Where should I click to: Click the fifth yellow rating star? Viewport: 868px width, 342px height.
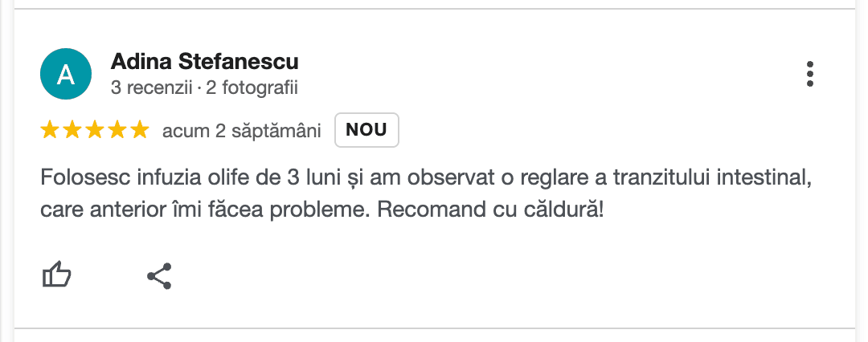coord(140,130)
